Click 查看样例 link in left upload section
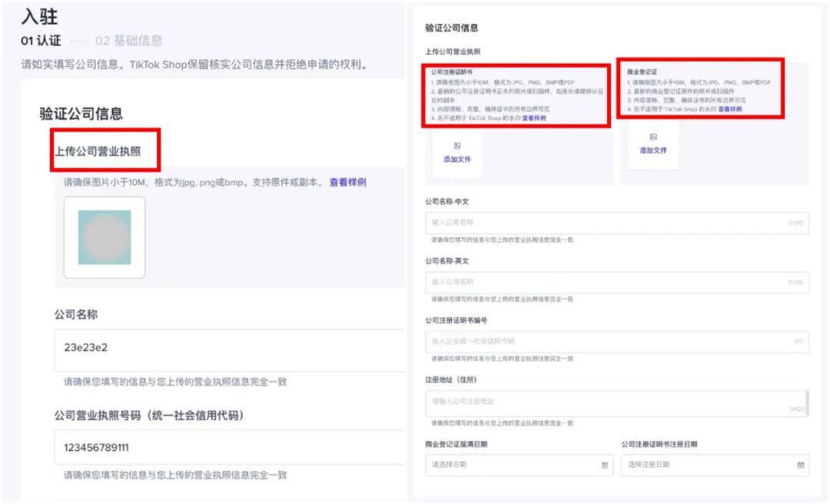The image size is (830, 504). (347, 182)
